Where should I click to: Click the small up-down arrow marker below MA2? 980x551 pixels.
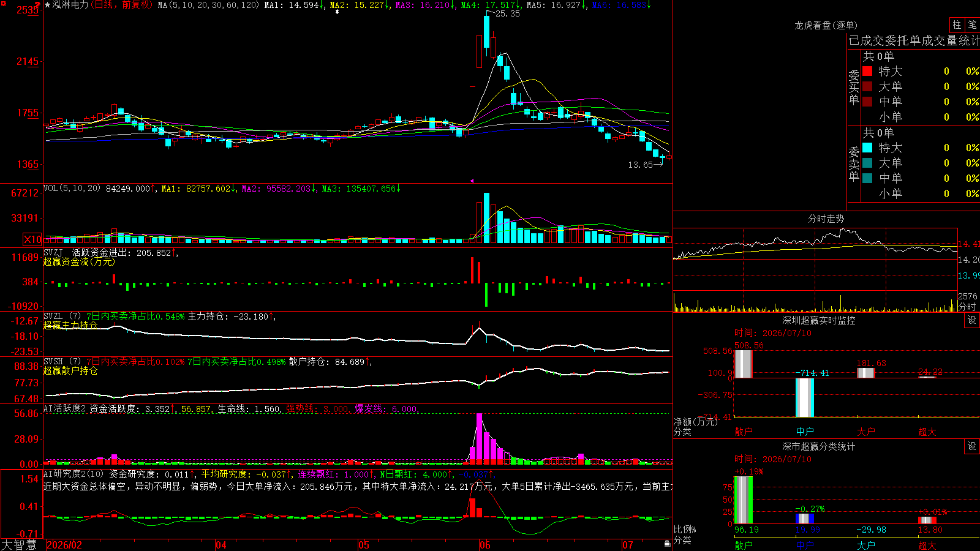click(337, 12)
